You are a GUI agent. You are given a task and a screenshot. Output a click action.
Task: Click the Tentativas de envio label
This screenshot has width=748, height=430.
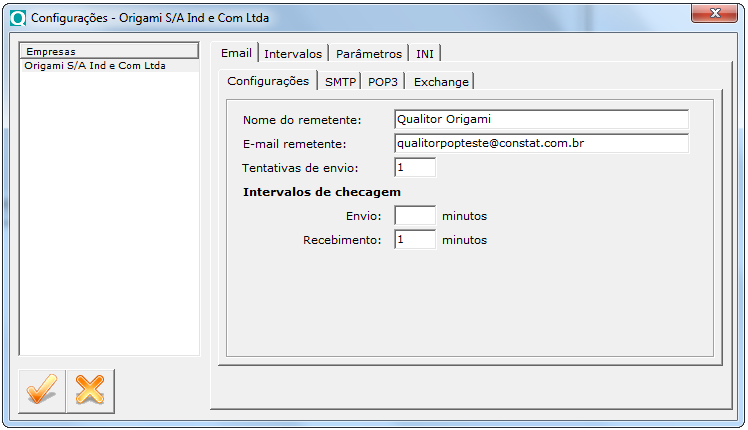[x=300, y=168]
